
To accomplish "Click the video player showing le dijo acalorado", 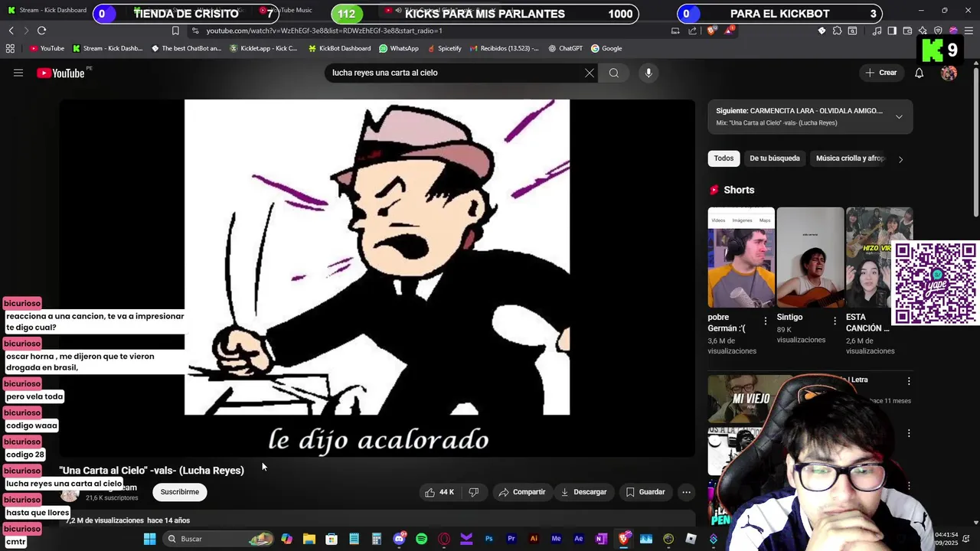I will tap(377, 279).
